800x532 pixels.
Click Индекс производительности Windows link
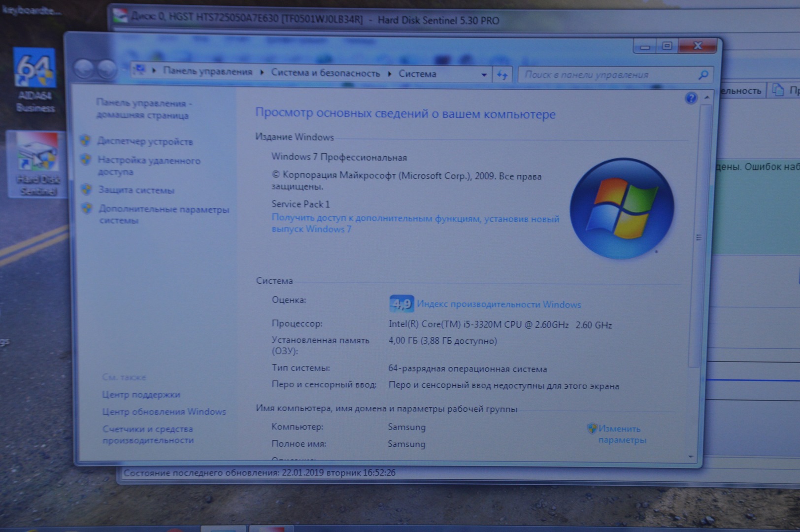(499, 304)
